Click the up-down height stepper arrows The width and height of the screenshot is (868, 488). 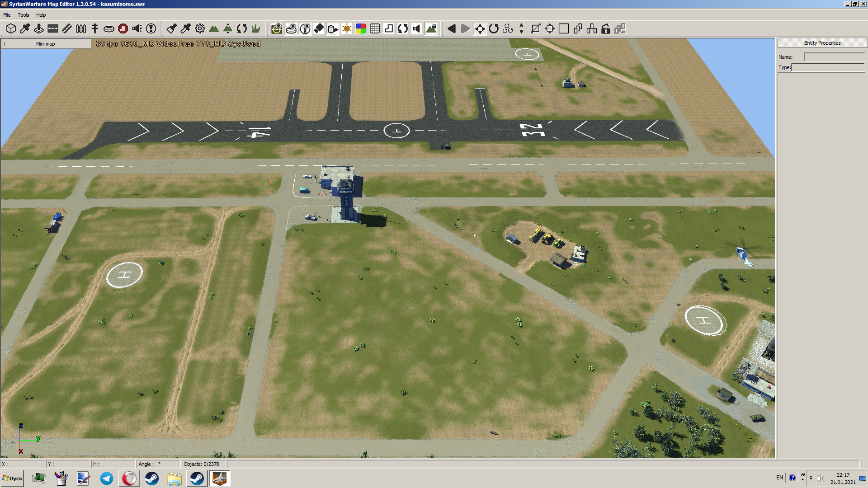coord(521,29)
